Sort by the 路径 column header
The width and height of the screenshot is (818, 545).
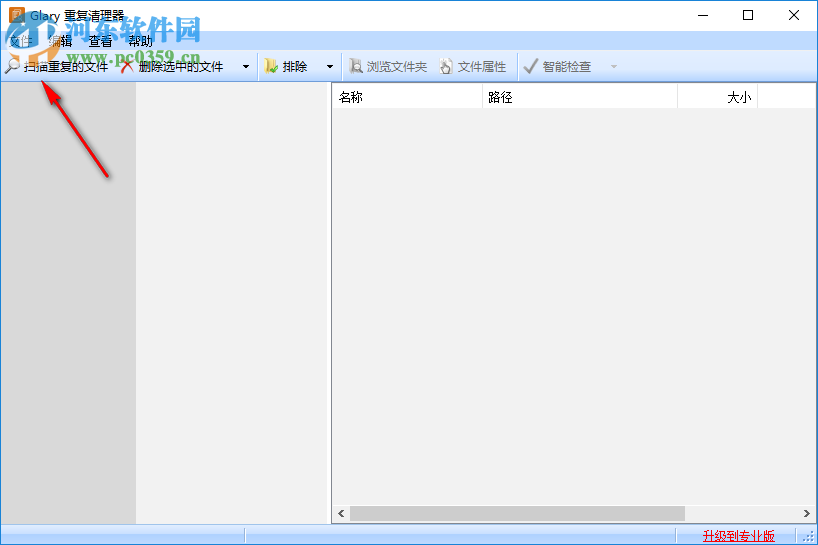tap(580, 97)
